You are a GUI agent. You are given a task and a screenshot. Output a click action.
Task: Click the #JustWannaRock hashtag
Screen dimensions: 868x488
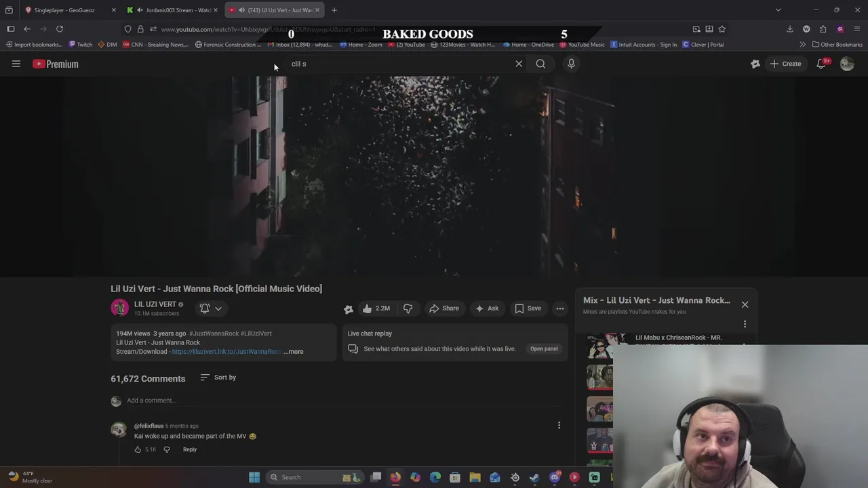[x=214, y=333]
